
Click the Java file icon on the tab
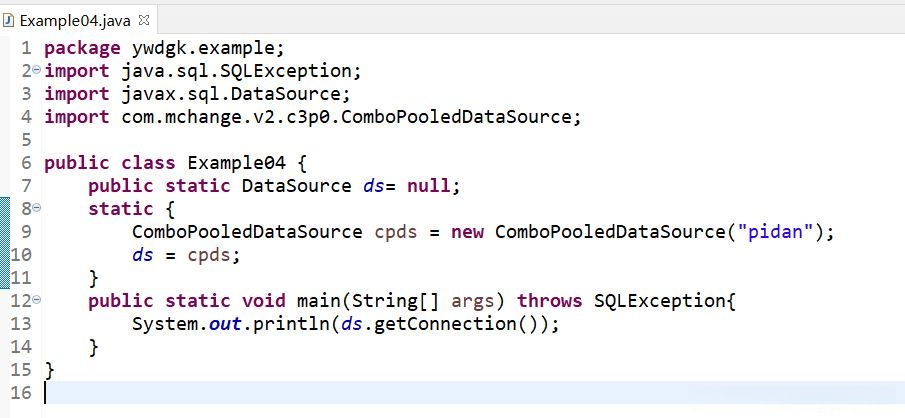click(10, 19)
